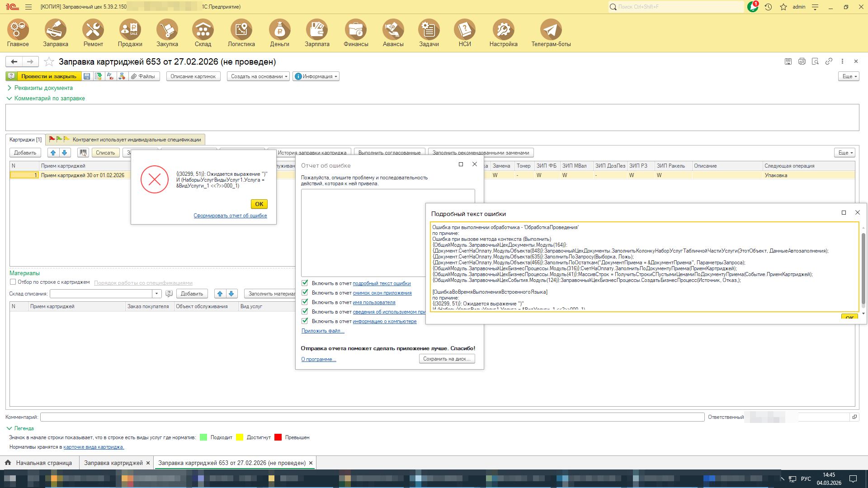
Task: Click the red Превышен color swatch
Action: [x=278, y=437]
